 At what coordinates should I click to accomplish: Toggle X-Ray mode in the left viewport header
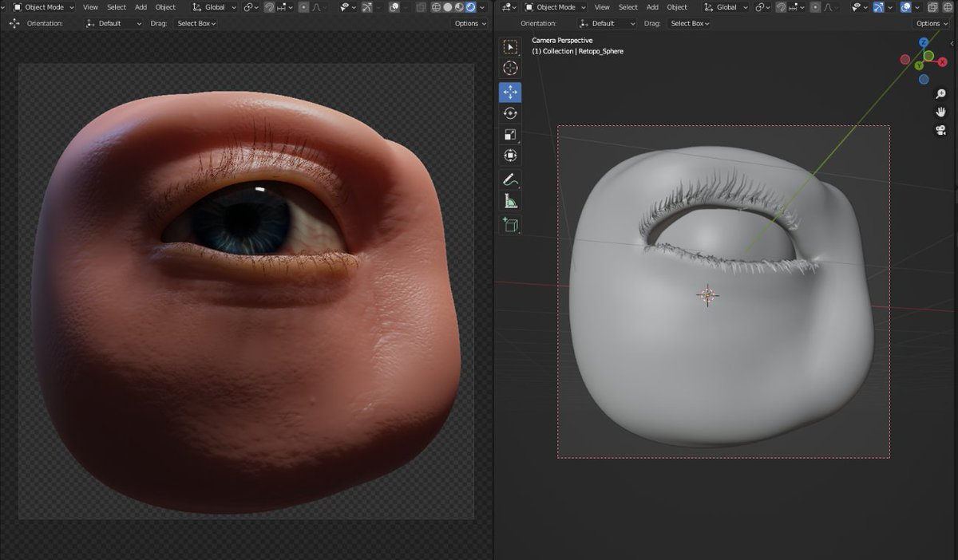[x=422, y=7]
